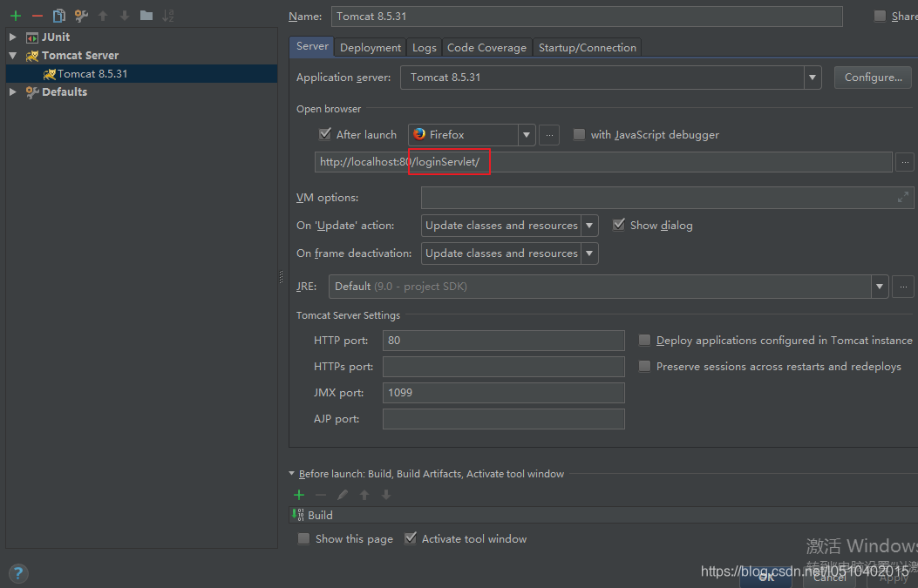Open the On frame deactivation dropdown

pyautogui.click(x=589, y=253)
